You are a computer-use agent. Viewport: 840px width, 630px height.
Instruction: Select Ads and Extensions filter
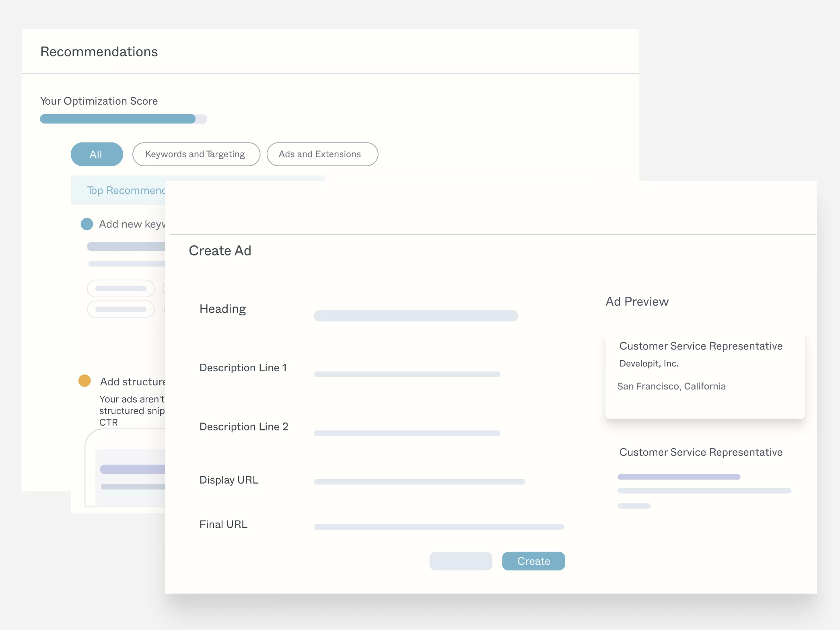pos(322,154)
